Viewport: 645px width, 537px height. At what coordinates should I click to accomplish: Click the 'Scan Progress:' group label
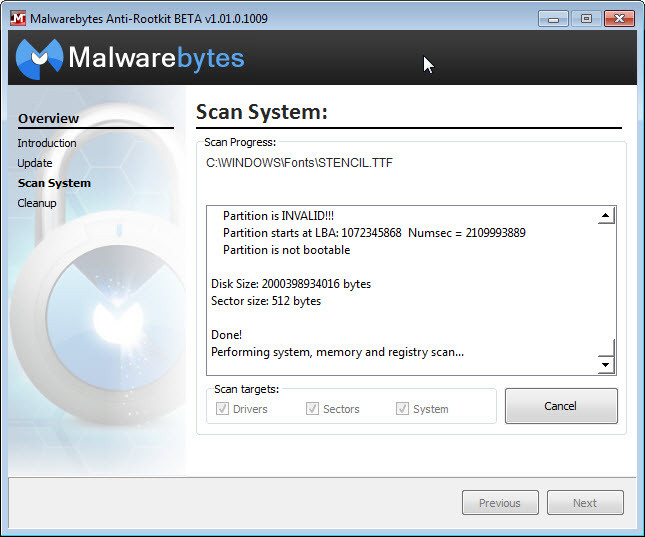(240, 142)
